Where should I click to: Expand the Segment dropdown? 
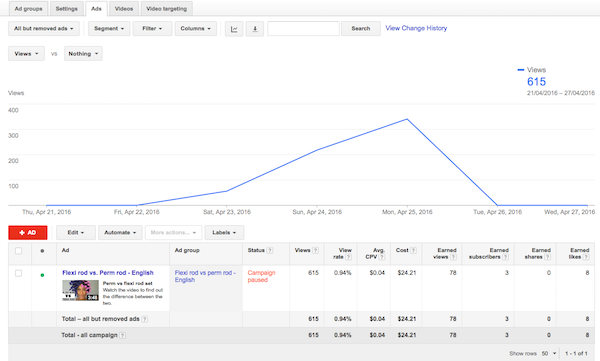coord(109,29)
